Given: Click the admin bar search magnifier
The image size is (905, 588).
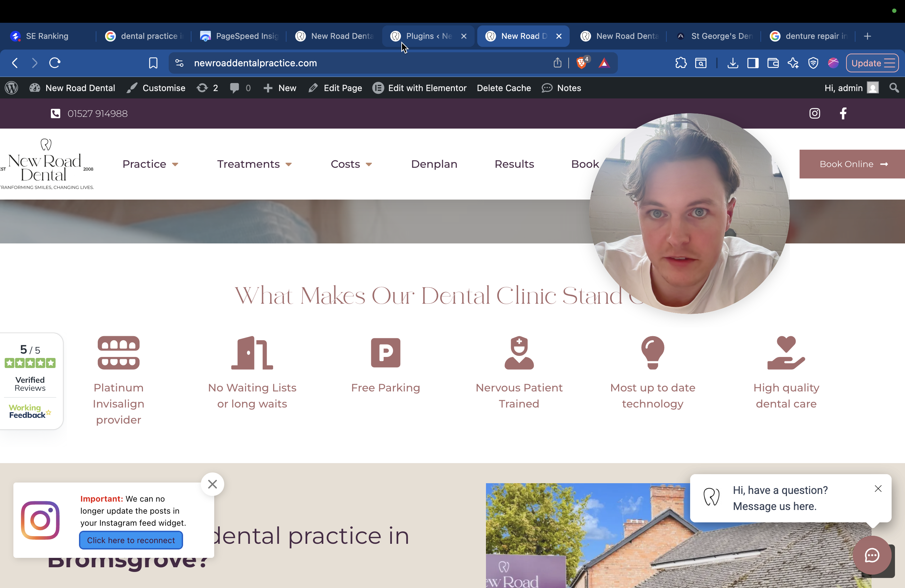Looking at the screenshot, I should point(894,88).
